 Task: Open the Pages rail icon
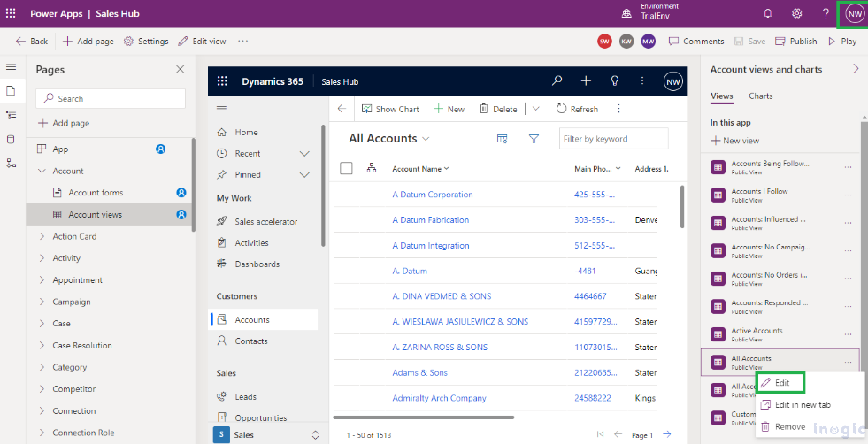pyautogui.click(x=12, y=91)
